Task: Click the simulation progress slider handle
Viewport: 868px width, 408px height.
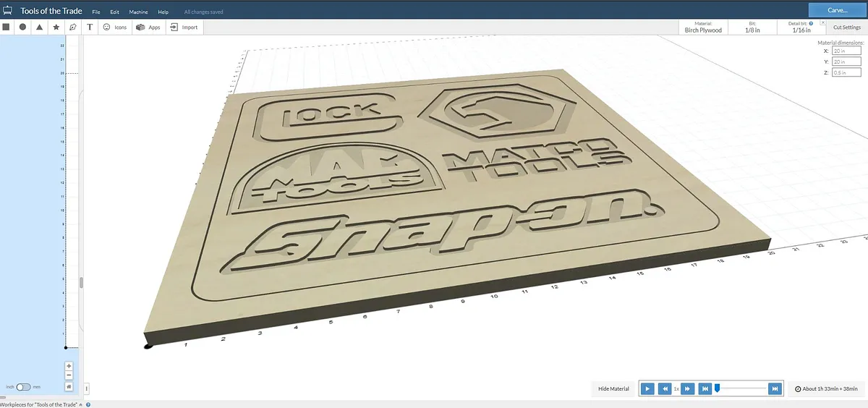Action: click(717, 388)
